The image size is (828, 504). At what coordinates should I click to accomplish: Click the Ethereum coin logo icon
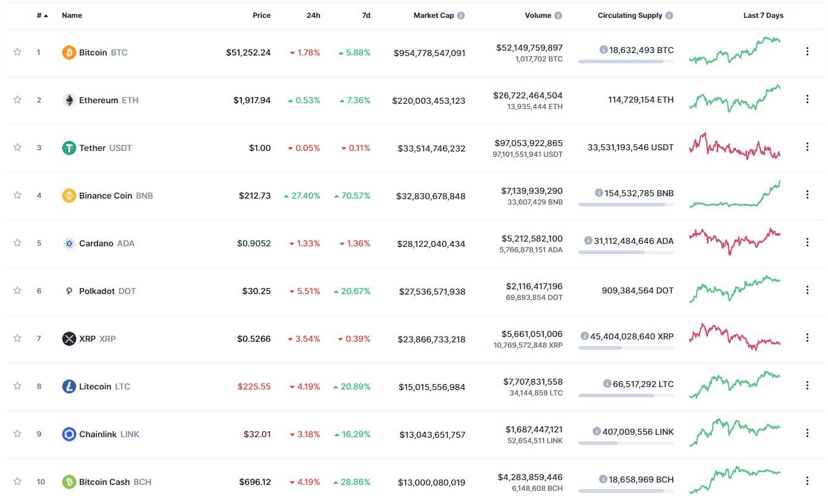pos(69,100)
